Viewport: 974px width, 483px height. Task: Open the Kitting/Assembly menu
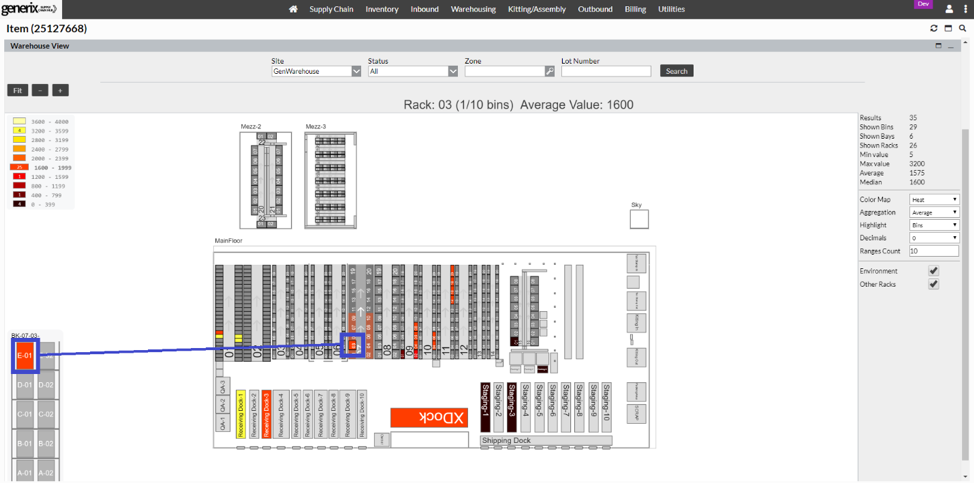tap(537, 9)
